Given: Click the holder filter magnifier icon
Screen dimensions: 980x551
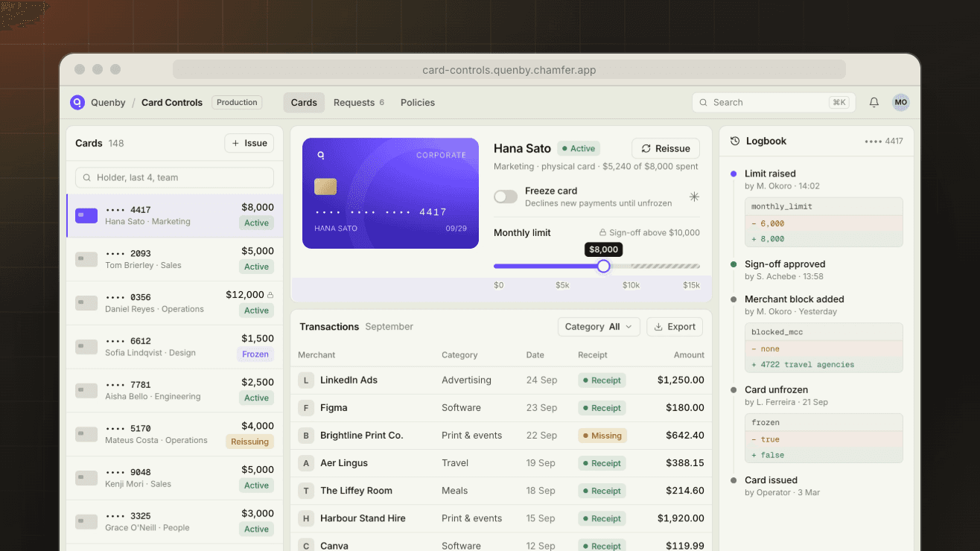Looking at the screenshot, I should (x=88, y=178).
